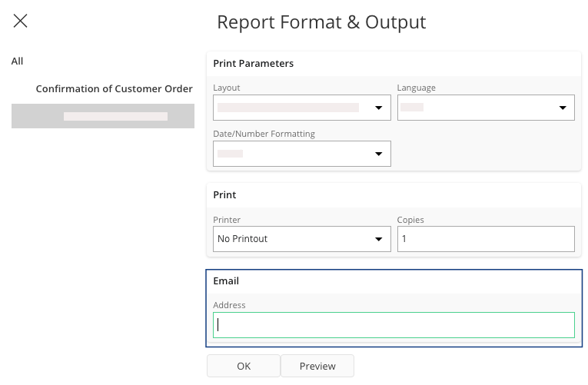Click inside the Layout combo box text
This screenshot has width=588, height=385.
pyautogui.click(x=288, y=108)
